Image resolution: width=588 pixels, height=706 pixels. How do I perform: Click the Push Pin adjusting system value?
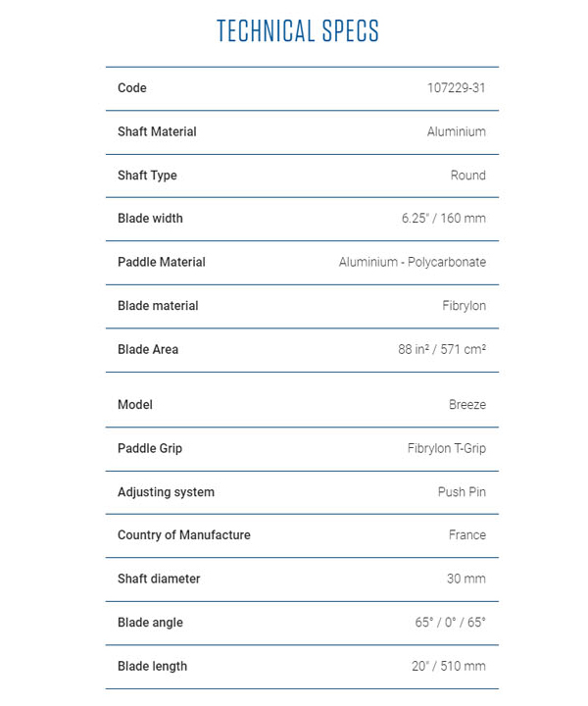pyautogui.click(x=462, y=492)
